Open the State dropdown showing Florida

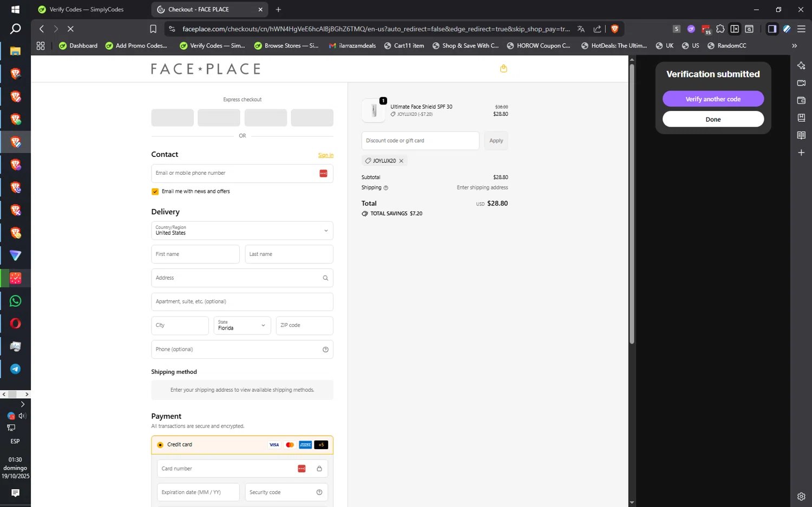tap(242, 326)
